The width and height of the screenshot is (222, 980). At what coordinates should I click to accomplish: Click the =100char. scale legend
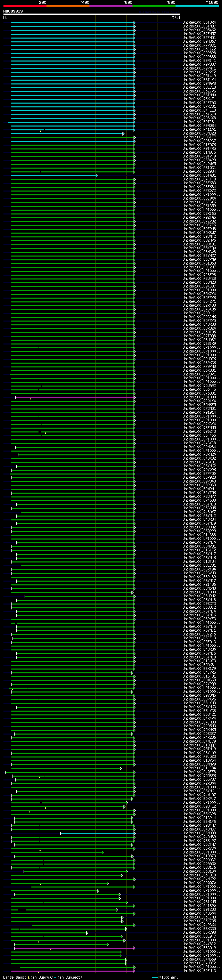(x=165, y=977)
